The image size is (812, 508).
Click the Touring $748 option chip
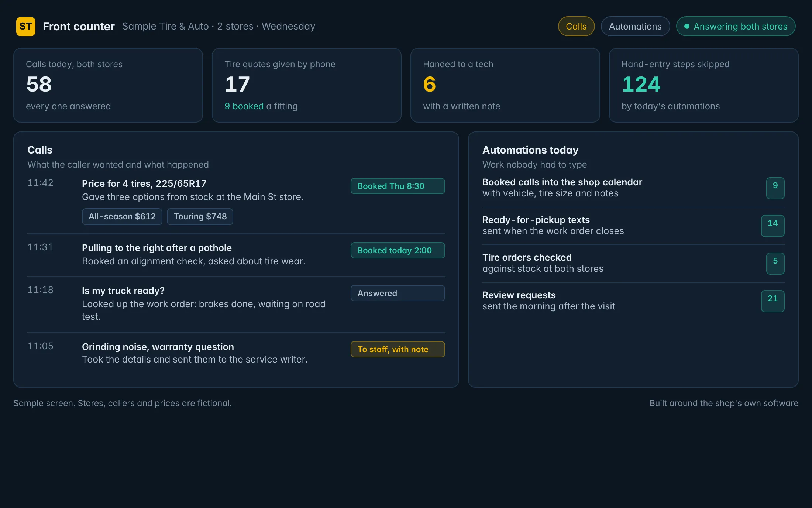(x=200, y=217)
